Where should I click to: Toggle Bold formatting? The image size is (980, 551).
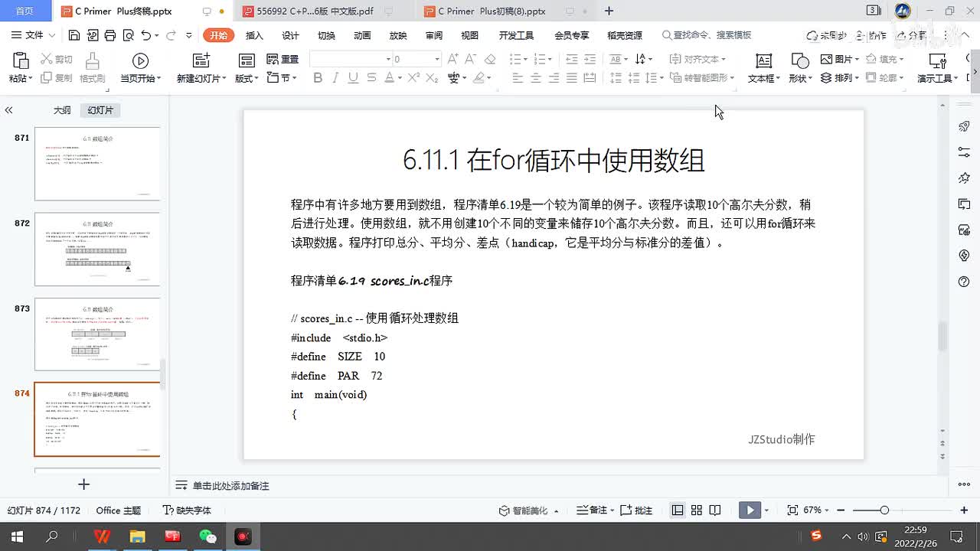click(318, 78)
